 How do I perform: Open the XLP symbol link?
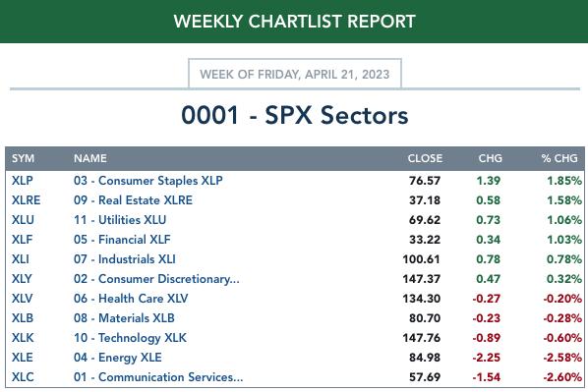coord(23,181)
